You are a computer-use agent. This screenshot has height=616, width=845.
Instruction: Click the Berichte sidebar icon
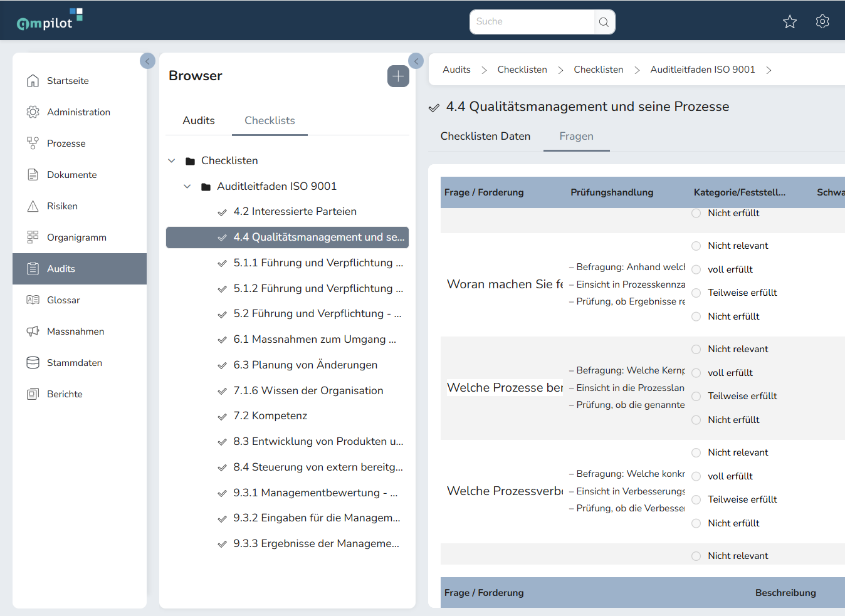tap(33, 394)
